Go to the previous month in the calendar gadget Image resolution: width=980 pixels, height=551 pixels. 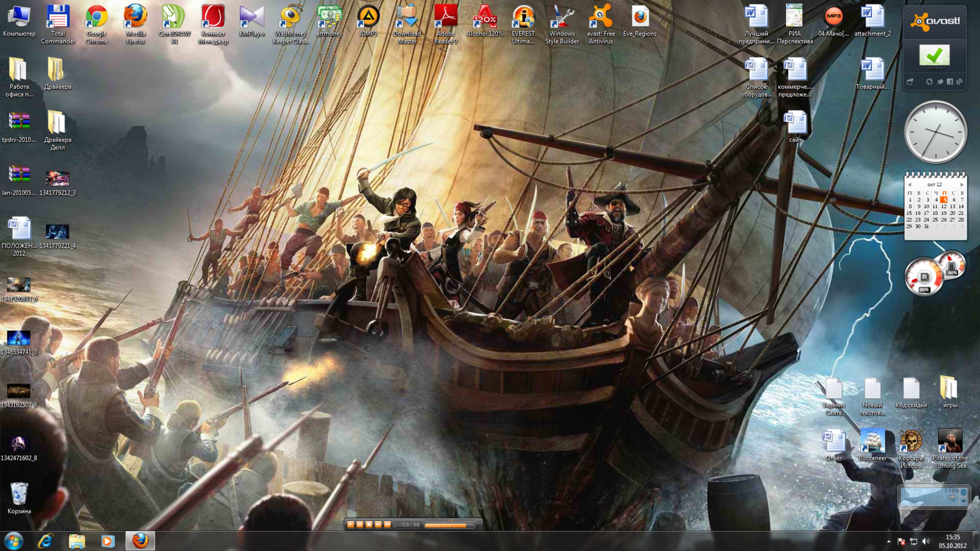[x=910, y=185]
